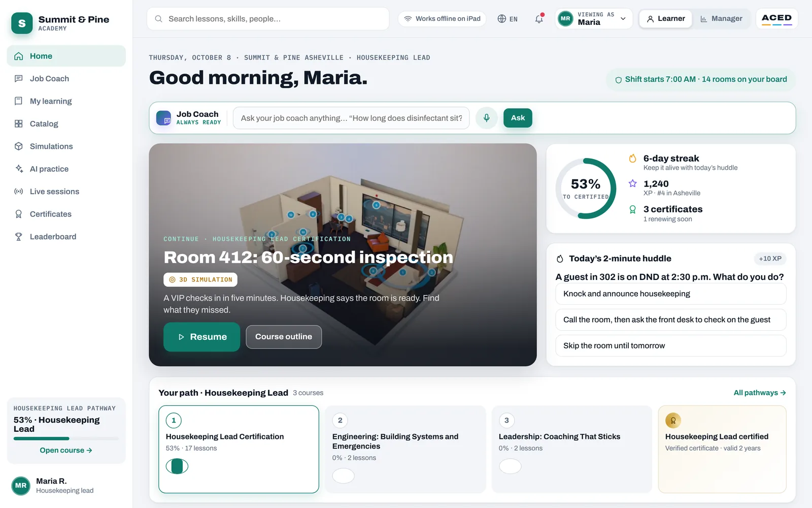This screenshot has width=812, height=508.
Task: Open the All pathways link
Action: pos(760,393)
